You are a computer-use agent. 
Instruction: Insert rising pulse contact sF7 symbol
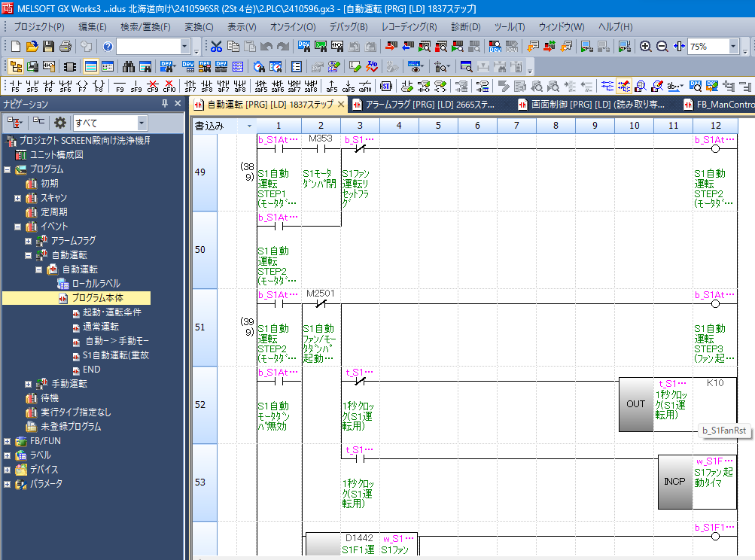pos(190,86)
